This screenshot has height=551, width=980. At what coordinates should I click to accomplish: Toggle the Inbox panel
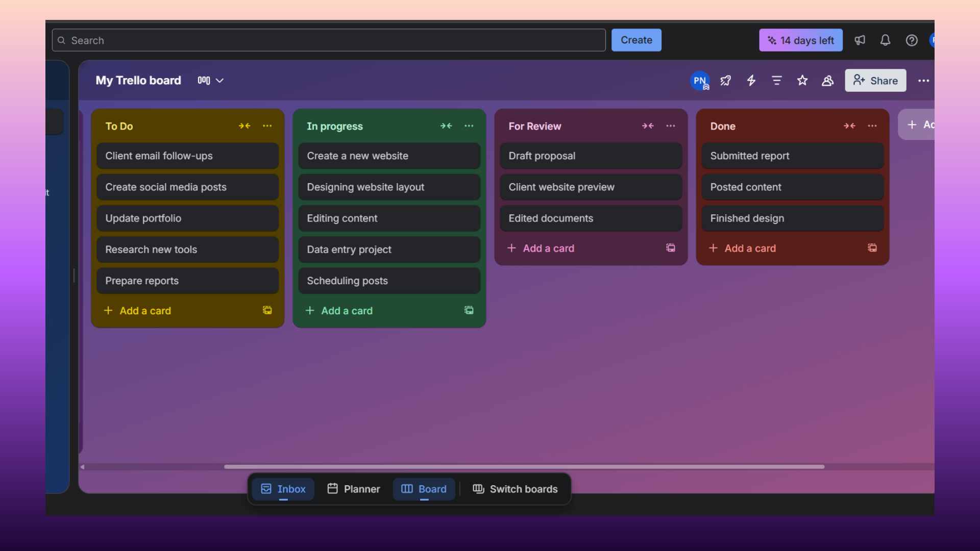click(x=283, y=489)
